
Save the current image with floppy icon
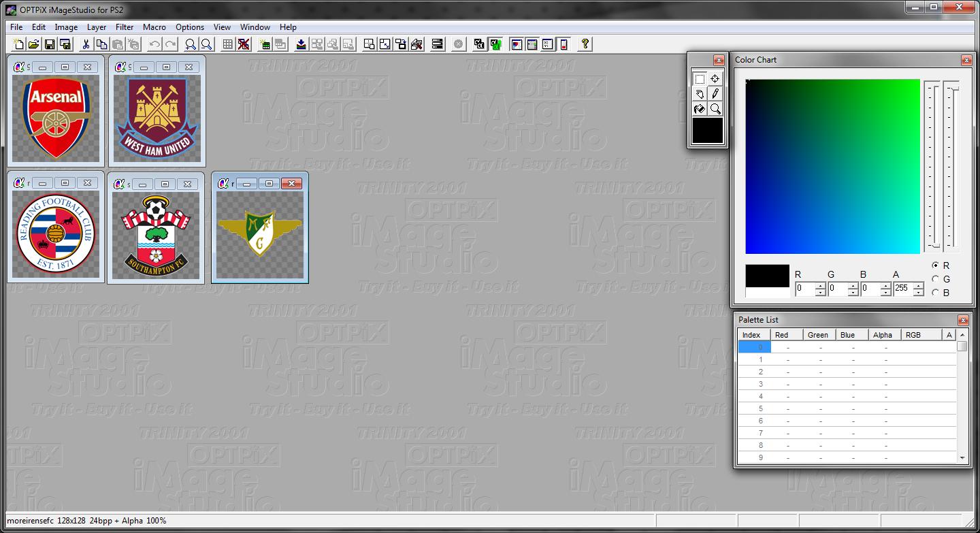coord(50,44)
